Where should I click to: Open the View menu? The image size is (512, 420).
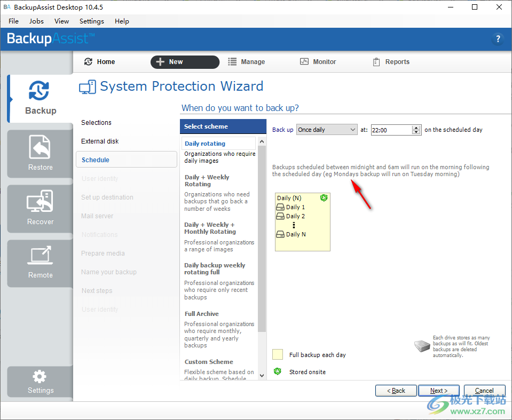click(x=62, y=21)
